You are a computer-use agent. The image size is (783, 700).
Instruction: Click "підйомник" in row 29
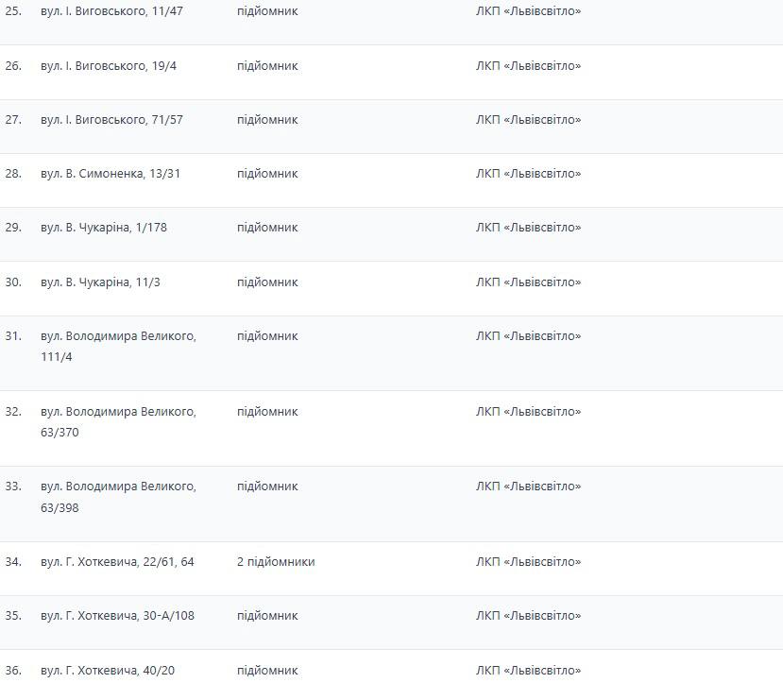267,228
